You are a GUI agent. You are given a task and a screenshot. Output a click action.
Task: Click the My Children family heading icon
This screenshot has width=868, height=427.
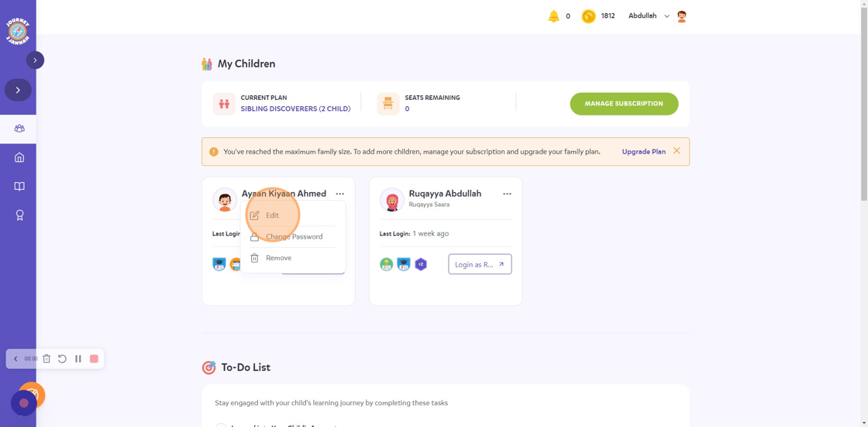click(x=207, y=64)
